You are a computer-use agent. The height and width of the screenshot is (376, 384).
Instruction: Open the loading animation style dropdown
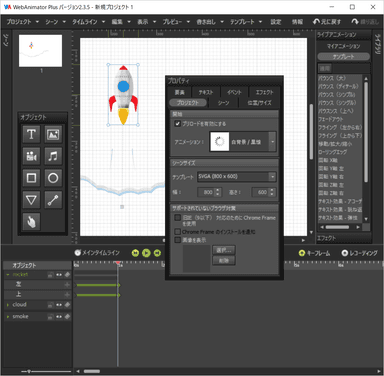coord(243,141)
